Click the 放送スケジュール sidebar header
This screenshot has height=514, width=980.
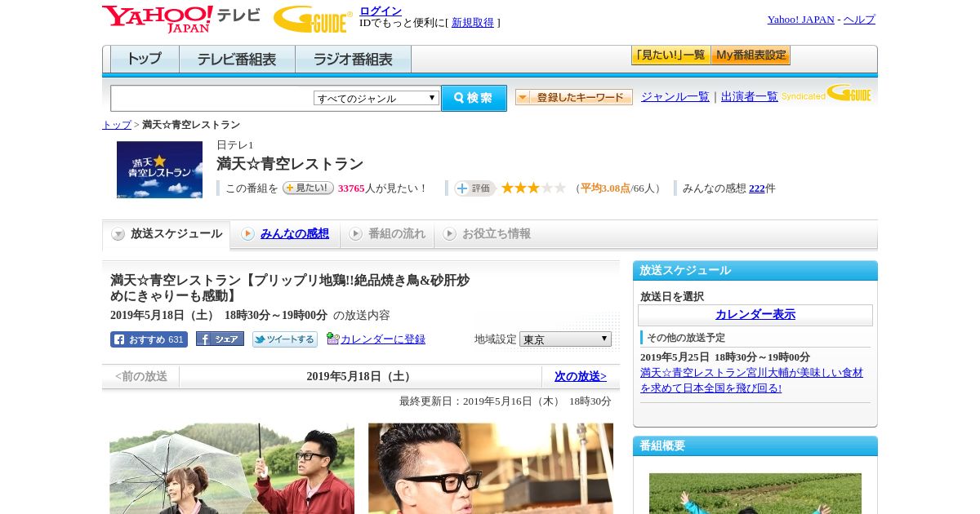(755, 271)
